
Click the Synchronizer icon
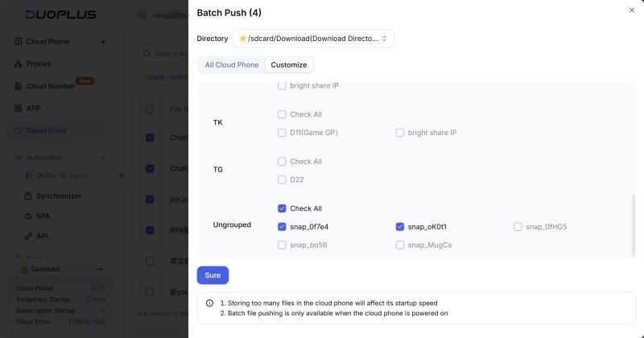point(28,196)
